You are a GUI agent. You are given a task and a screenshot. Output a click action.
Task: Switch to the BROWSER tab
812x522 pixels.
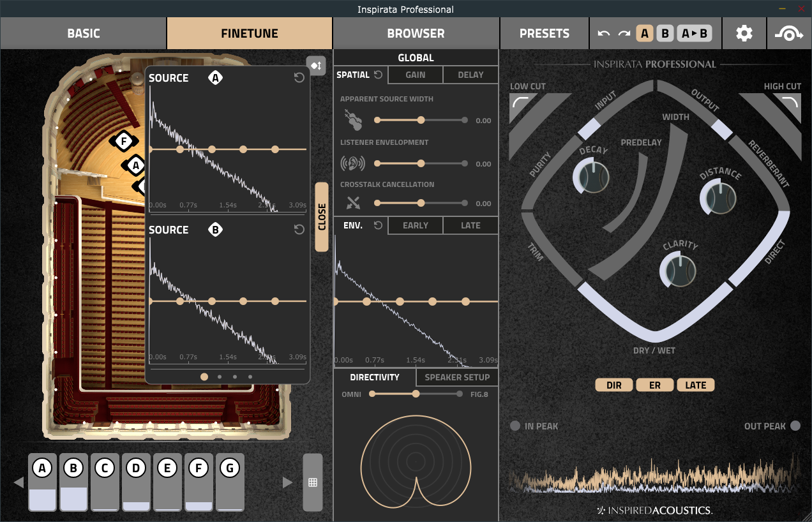[x=416, y=34]
